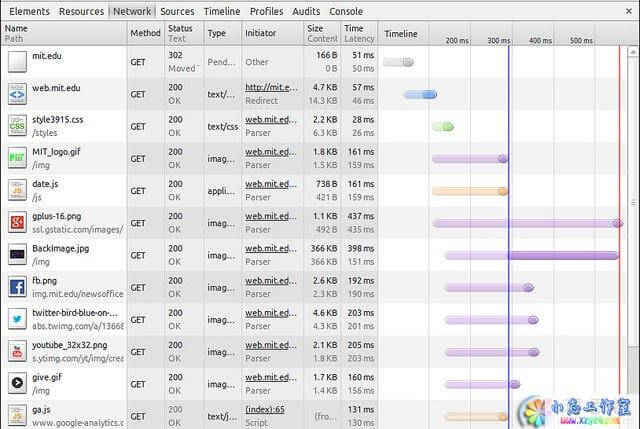Select the gplus-16.png request name
The width and height of the screenshot is (640, 429).
point(57,217)
